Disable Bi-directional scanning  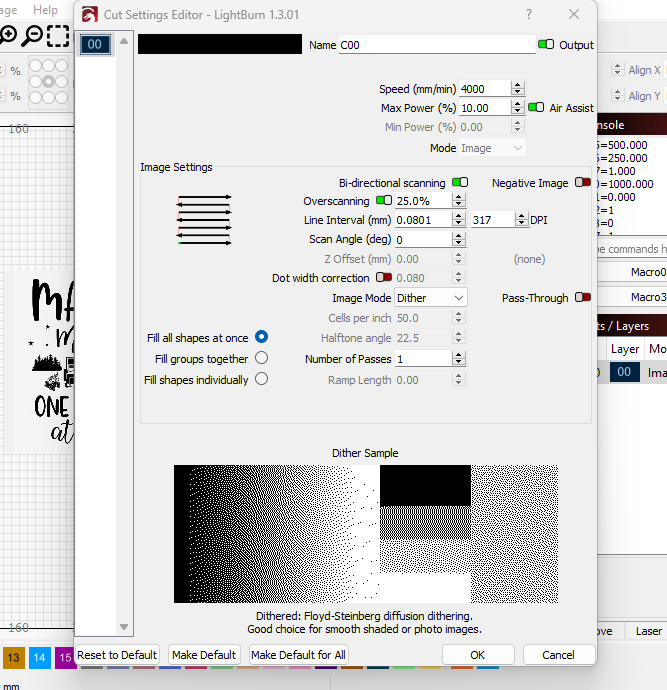coord(460,182)
